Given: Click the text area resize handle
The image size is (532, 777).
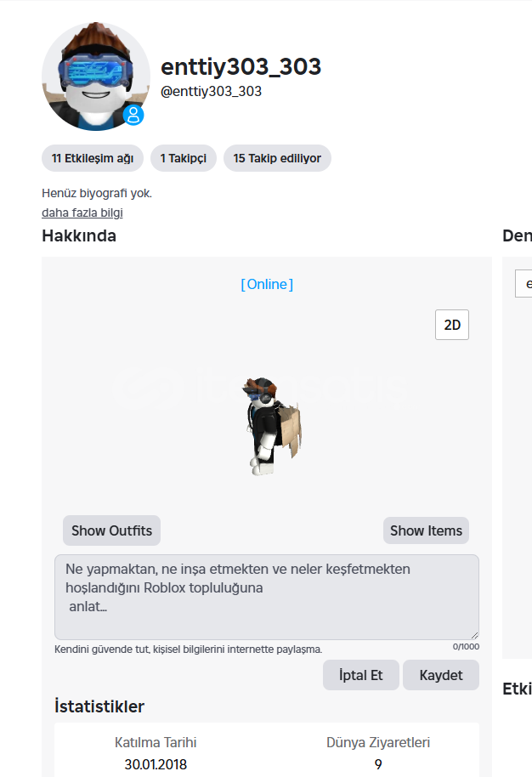Looking at the screenshot, I should point(474,635).
